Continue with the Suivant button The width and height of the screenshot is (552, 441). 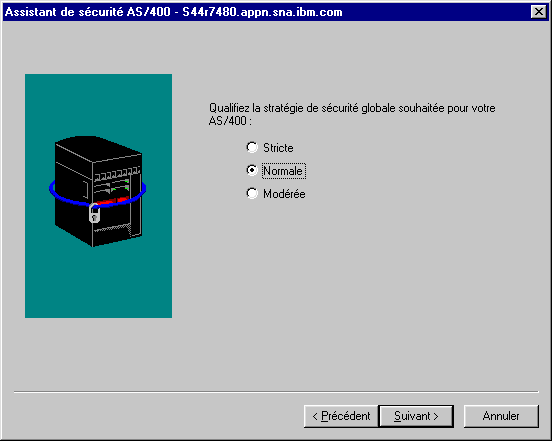tap(416, 416)
